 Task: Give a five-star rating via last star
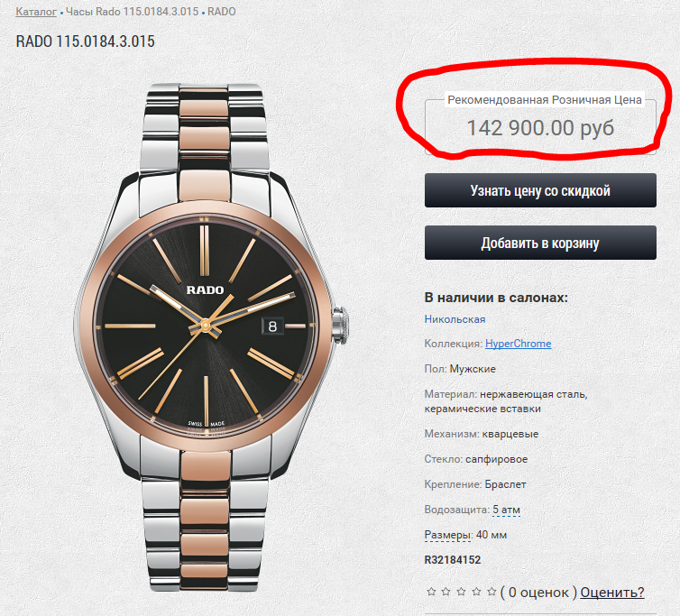[492, 593]
